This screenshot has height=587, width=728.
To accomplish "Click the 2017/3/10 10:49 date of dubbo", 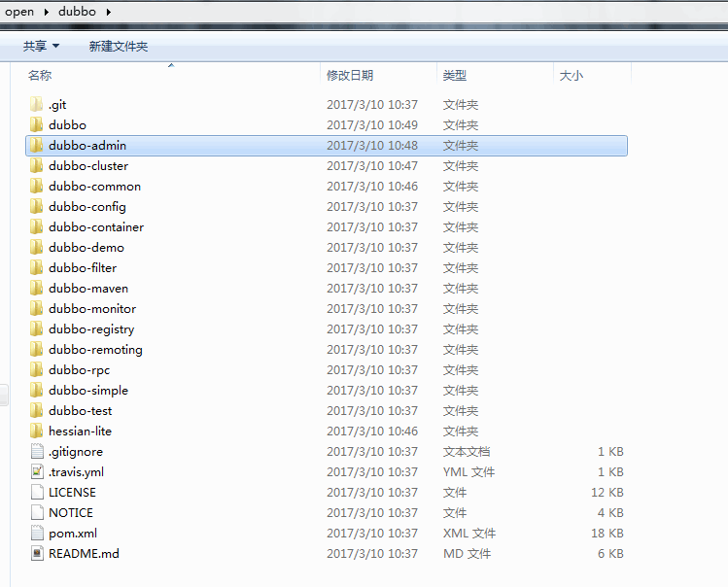I will (x=372, y=125).
